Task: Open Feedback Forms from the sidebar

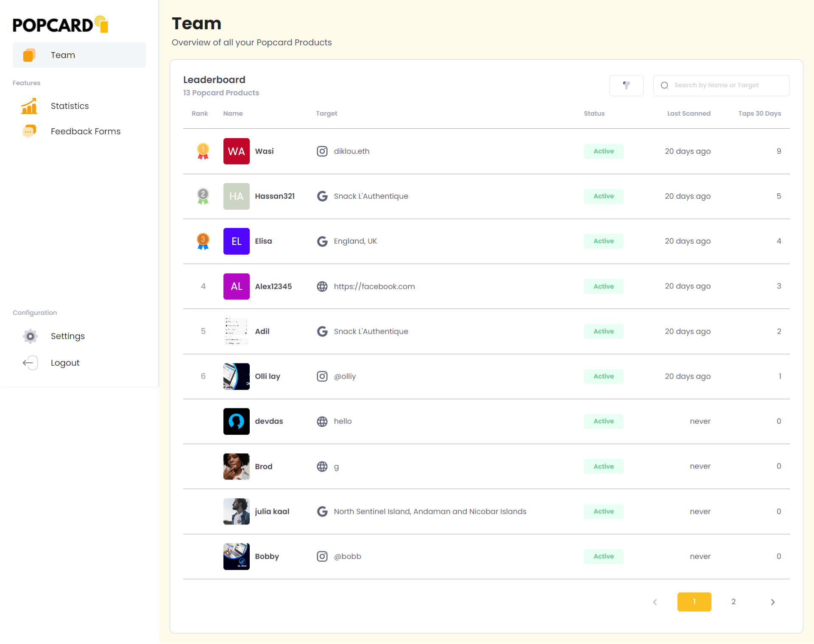Action: pyautogui.click(x=85, y=131)
